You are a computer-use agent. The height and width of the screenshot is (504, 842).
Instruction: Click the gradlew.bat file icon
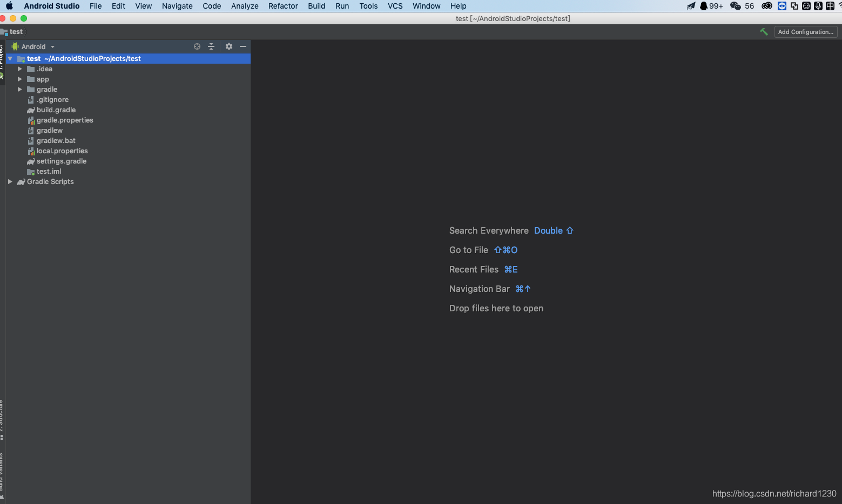click(x=31, y=141)
